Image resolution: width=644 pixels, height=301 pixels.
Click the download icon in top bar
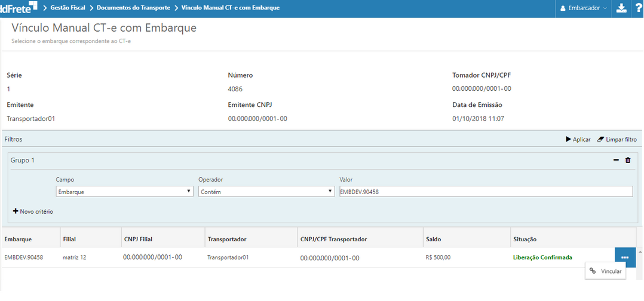(x=621, y=8)
